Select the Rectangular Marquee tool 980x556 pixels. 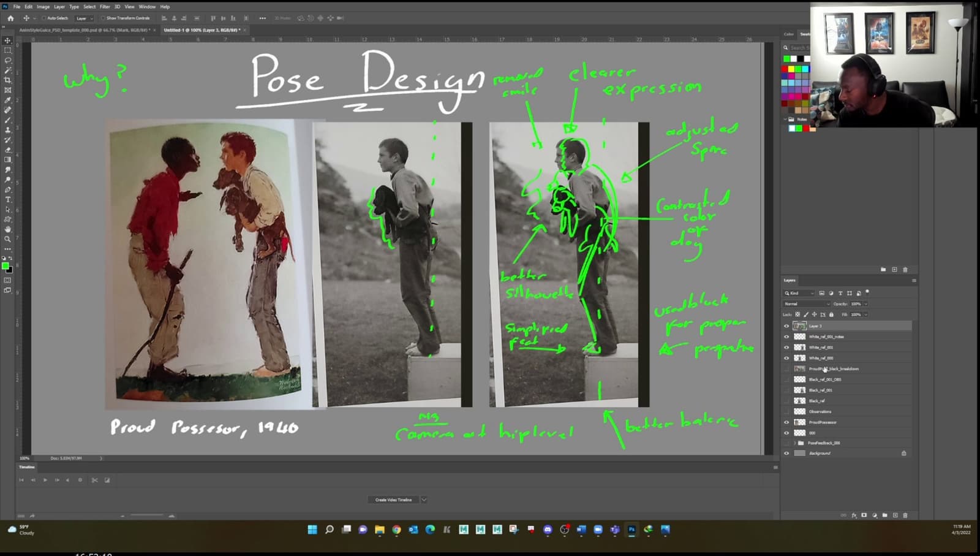pyautogui.click(x=8, y=50)
